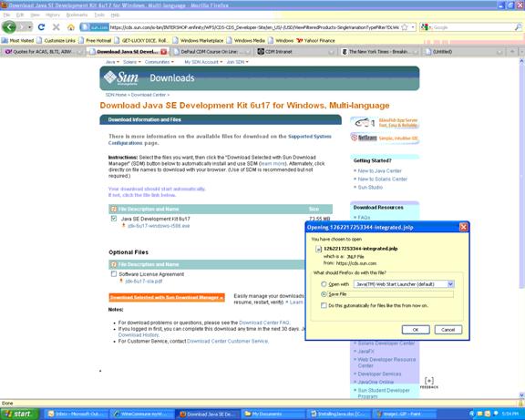Bookmark this page with the star icon
Viewport: 525px width, 420px height.
click(x=405, y=27)
